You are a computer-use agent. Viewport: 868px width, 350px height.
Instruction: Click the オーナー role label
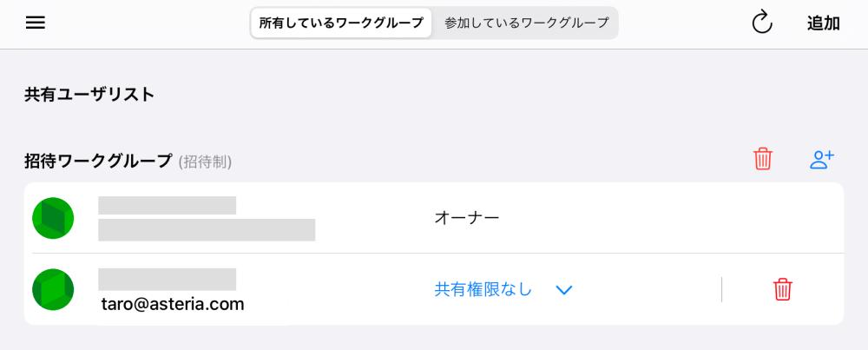(x=466, y=217)
